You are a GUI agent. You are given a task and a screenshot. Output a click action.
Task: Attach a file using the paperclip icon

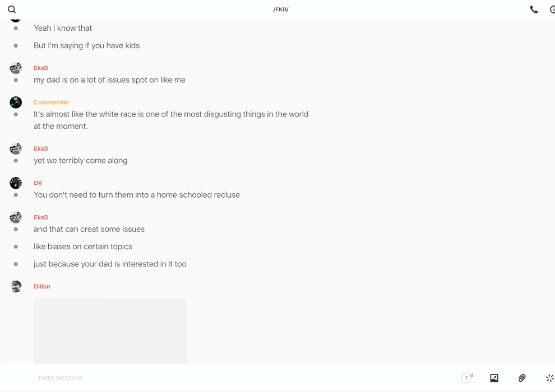tap(522, 378)
